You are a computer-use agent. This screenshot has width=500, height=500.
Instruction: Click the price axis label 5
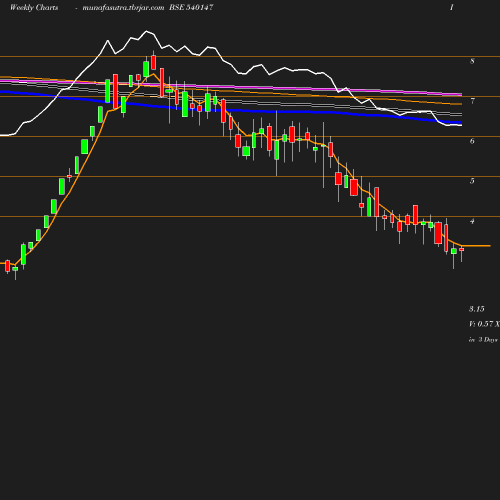472,181
